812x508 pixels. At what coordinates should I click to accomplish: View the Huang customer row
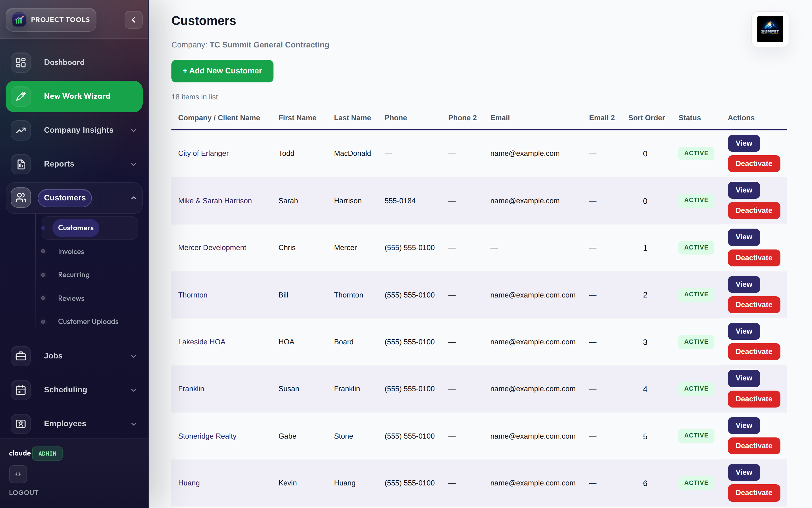pos(743,472)
